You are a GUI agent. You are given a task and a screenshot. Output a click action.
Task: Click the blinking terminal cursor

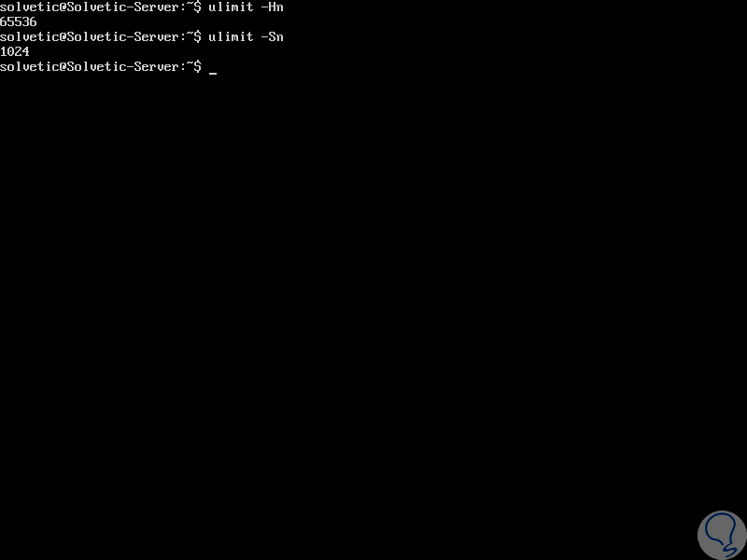tap(213, 74)
